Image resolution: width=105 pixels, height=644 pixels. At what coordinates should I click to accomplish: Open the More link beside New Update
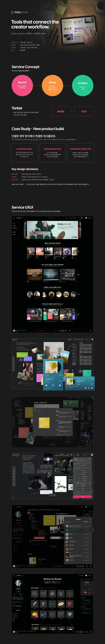[72, 588]
